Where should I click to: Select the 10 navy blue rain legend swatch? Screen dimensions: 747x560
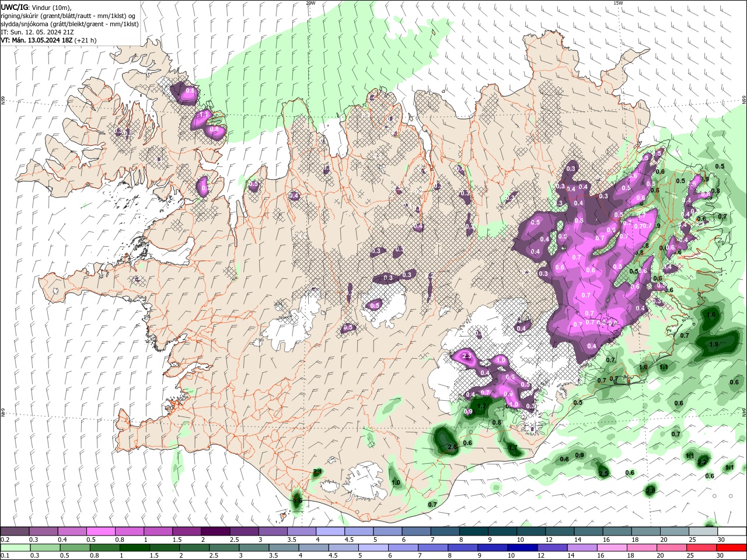522,548
